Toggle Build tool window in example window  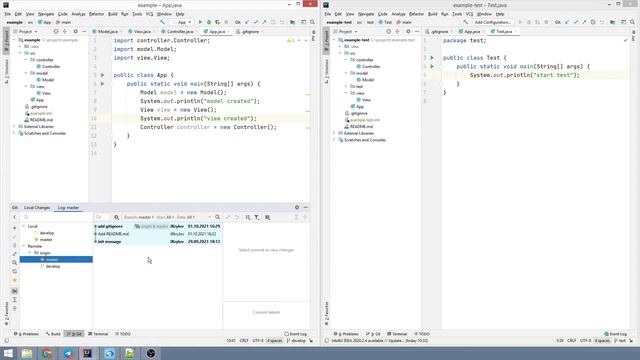pos(53,334)
